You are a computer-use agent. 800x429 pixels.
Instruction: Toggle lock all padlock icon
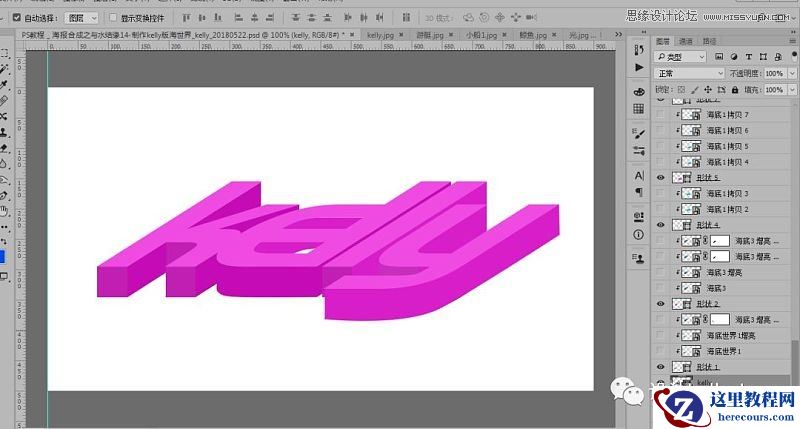735,90
